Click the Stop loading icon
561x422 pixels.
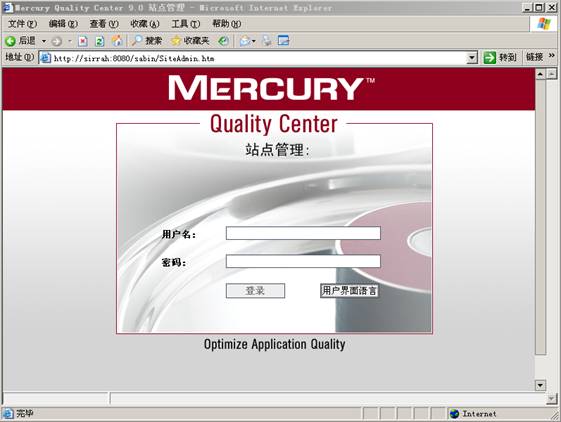[83, 41]
